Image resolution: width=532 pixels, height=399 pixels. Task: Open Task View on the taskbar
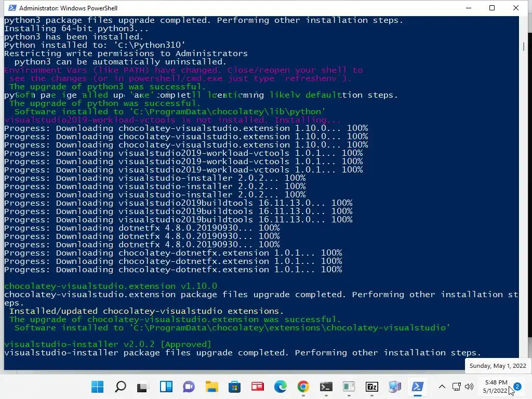[x=143, y=387]
